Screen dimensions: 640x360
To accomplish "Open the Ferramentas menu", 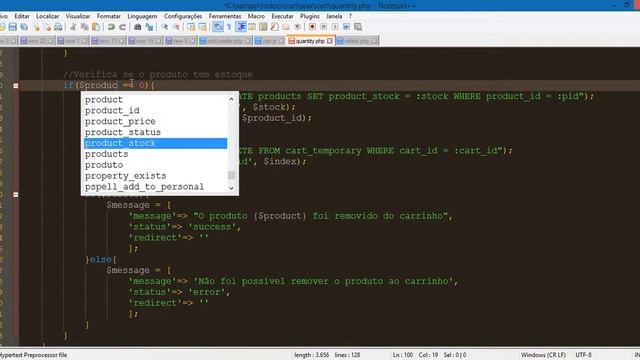I will [x=225, y=16].
